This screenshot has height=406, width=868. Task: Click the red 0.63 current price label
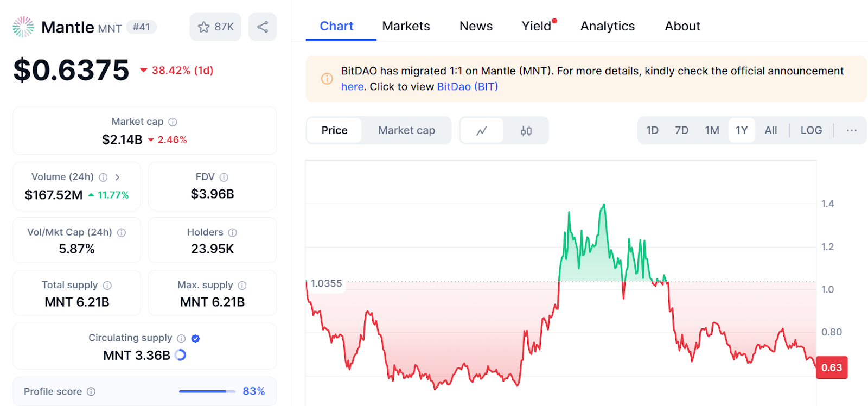pyautogui.click(x=832, y=367)
